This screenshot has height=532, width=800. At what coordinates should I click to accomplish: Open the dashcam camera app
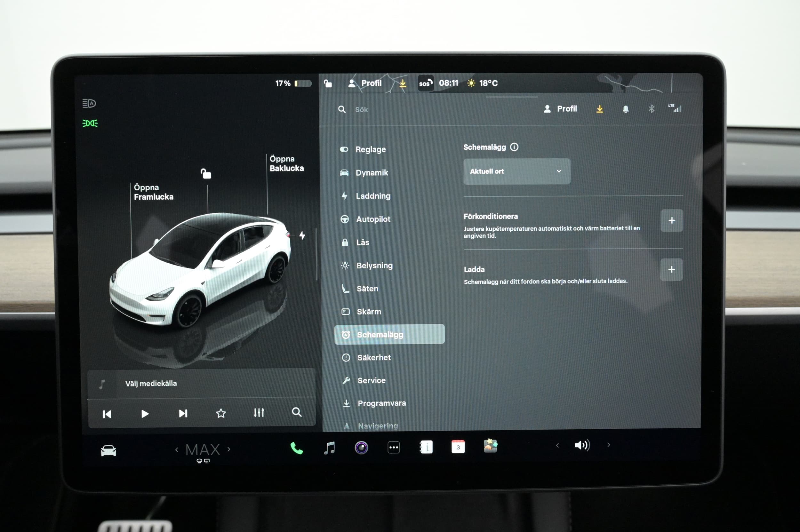(361, 448)
